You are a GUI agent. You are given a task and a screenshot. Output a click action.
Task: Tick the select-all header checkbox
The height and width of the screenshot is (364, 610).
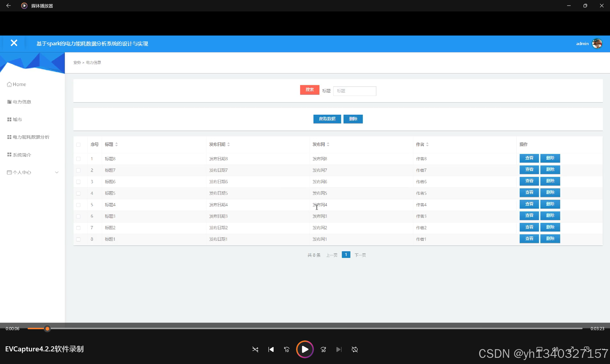click(78, 145)
